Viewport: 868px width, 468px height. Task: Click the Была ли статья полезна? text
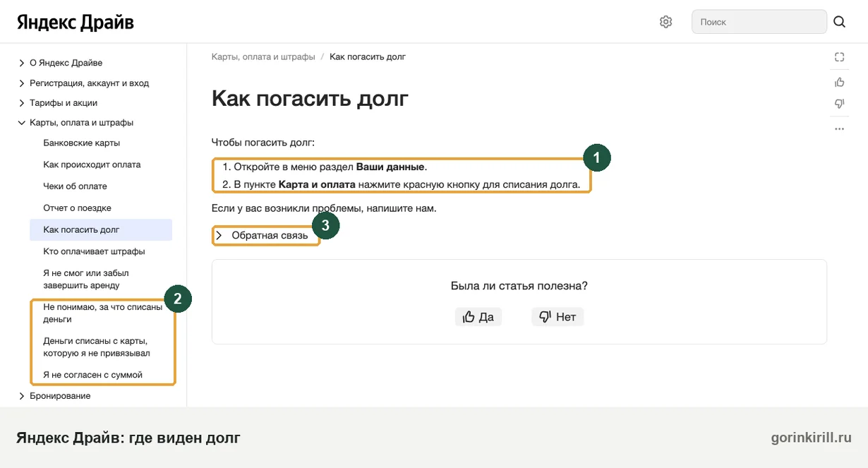point(519,286)
